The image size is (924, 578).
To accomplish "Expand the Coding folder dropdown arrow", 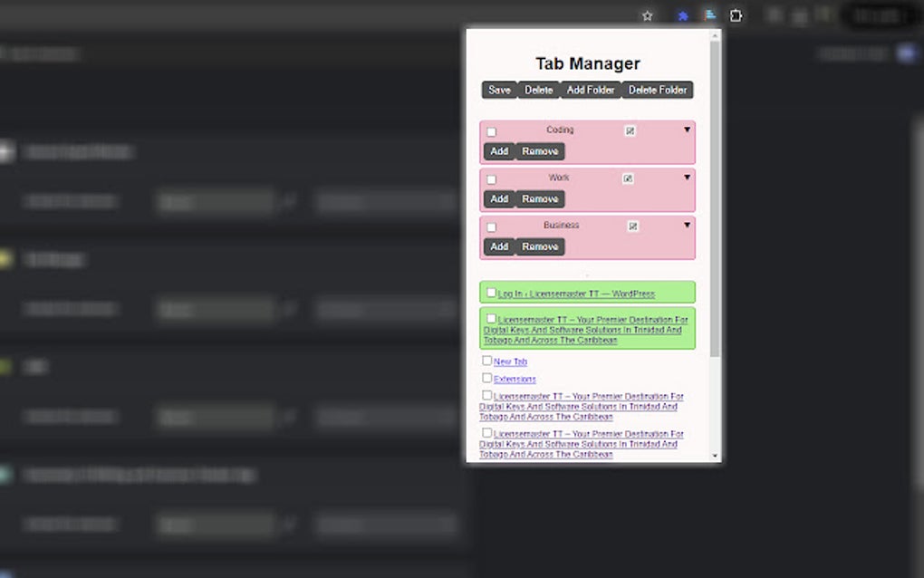I will 686,129.
